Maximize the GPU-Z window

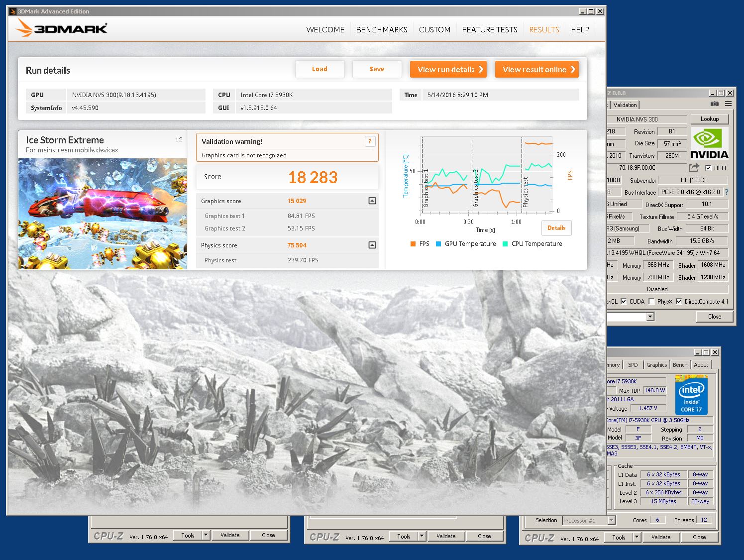[721, 93]
